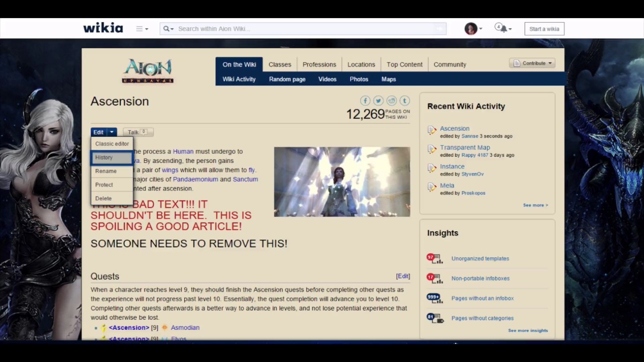Viewport: 644px width, 362px height.
Task: Open the Maps link
Action: click(388, 79)
